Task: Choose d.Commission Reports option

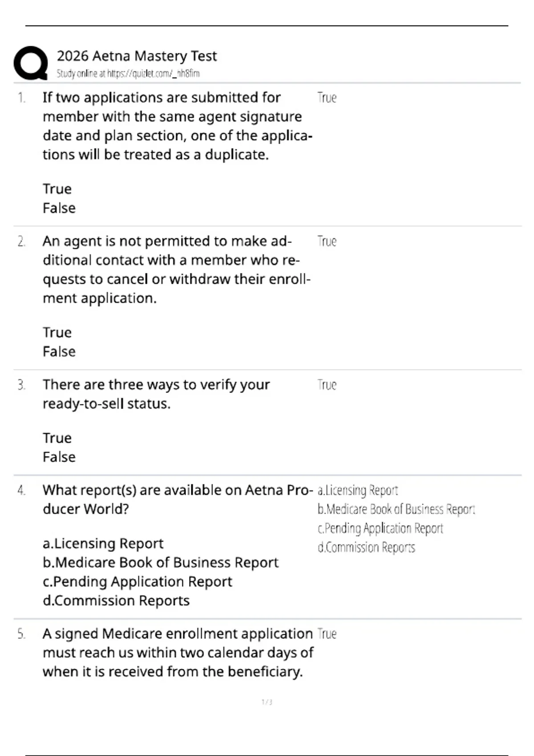Action: point(116,601)
